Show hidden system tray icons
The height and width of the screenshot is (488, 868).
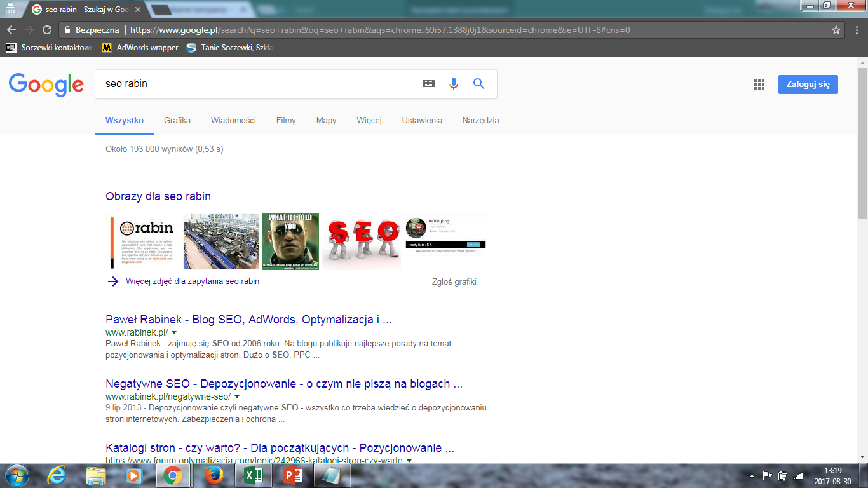752,475
